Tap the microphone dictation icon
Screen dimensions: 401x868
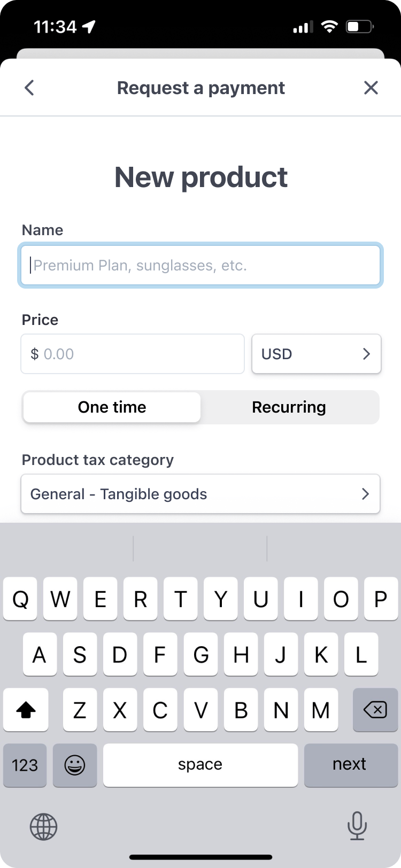(x=357, y=826)
